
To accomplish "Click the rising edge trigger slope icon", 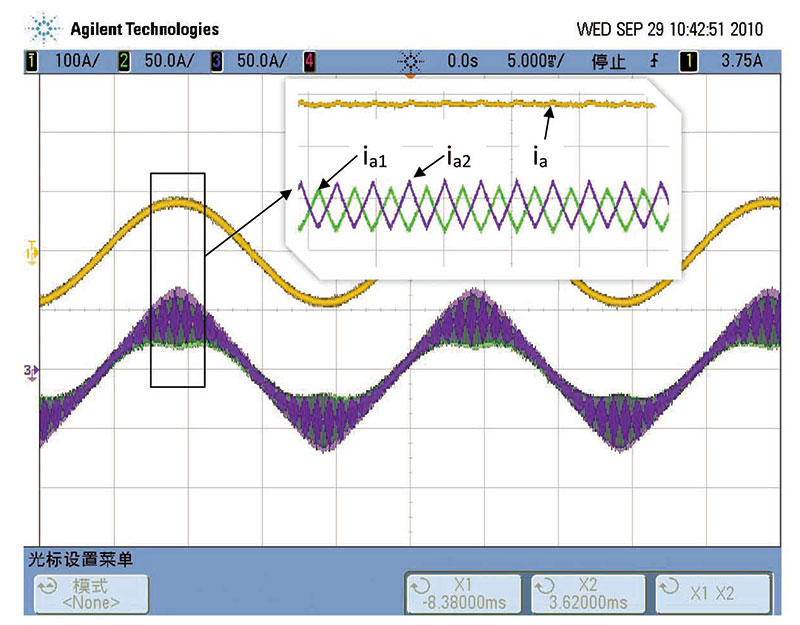I will point(655,62).
